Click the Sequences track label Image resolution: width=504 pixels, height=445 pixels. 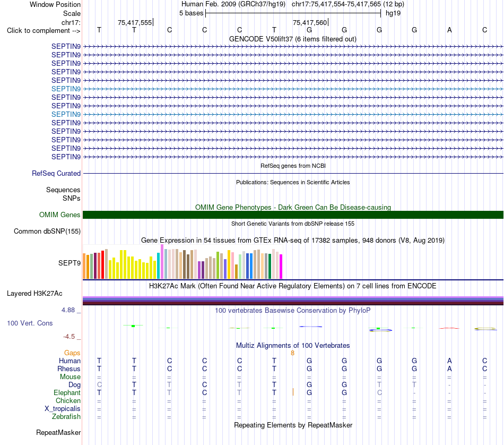(63, 190)
